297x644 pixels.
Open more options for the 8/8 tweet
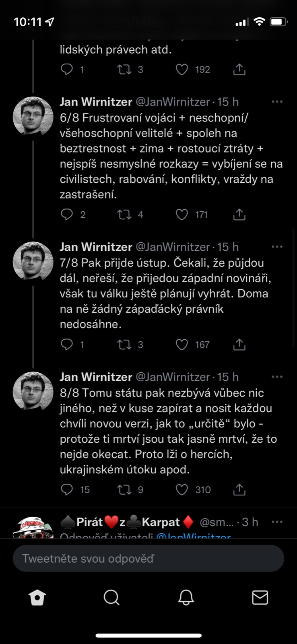(x=277, y=377)
